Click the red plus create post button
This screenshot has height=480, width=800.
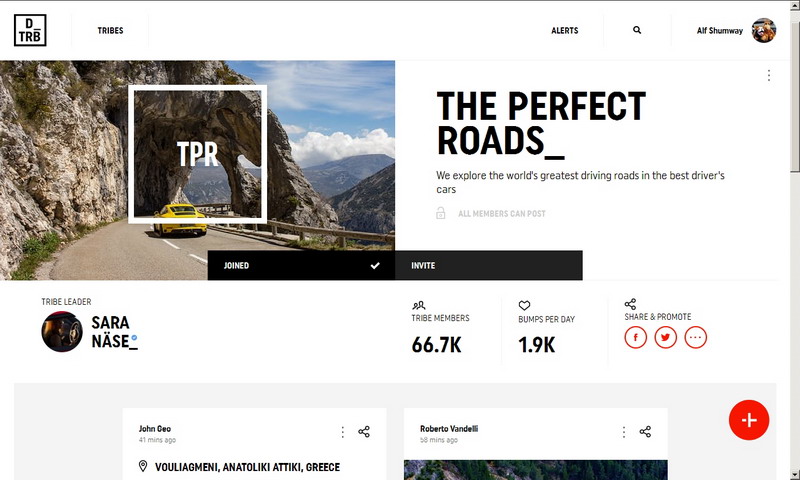click(x=748, y=420)
